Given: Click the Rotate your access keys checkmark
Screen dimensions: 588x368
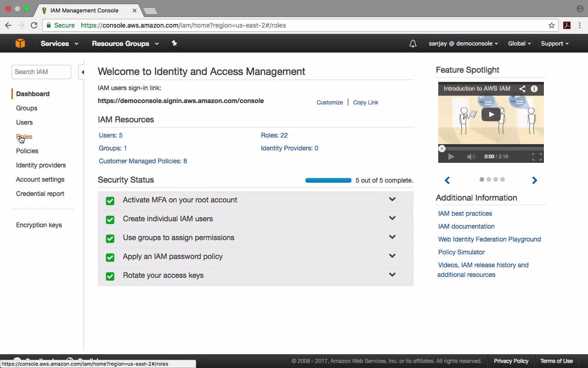Looking at the screenshot, I should 110,276.
